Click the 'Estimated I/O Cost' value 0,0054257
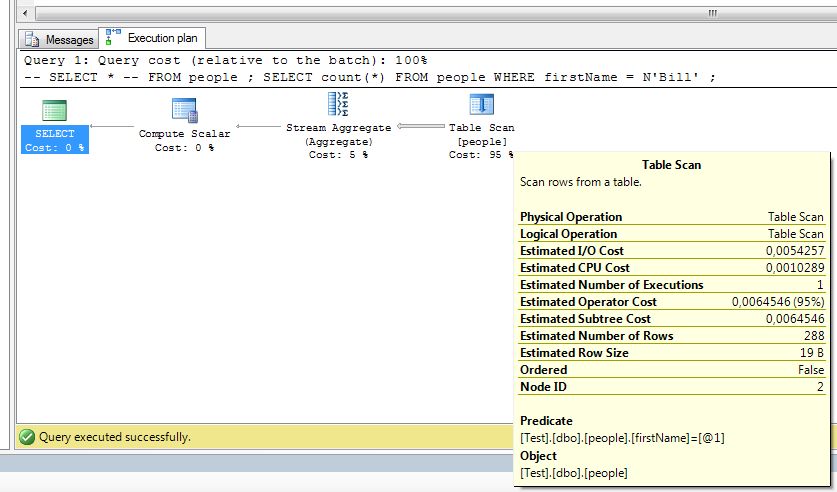 pyautogui.click(x=795, y=251)
